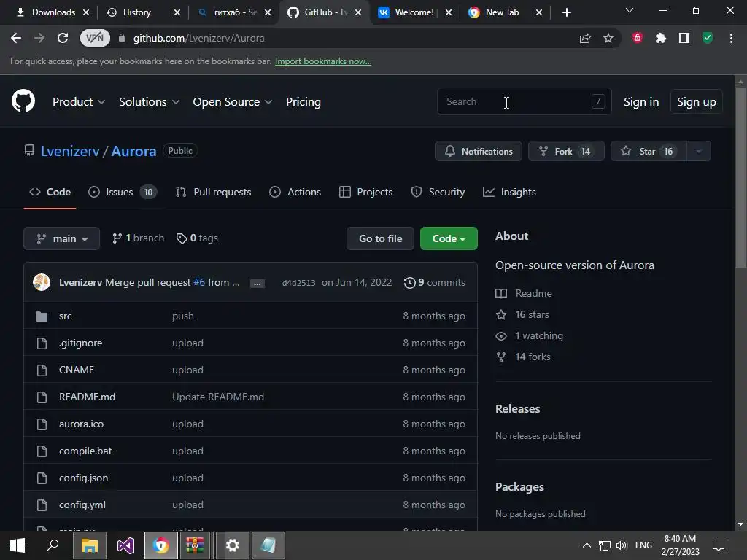Image resolution: width=747 pixels, height=560 pixels.
Task: Open the Readme link in About
Action: (x=524, y=293)
